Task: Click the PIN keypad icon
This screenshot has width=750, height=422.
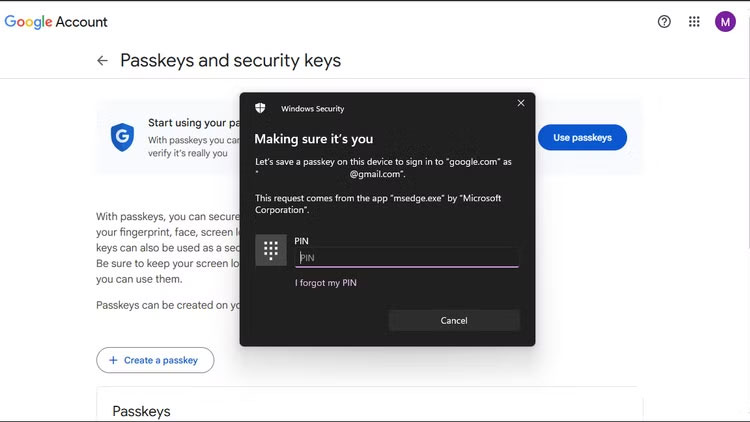Action: click(x=270, y=250)
